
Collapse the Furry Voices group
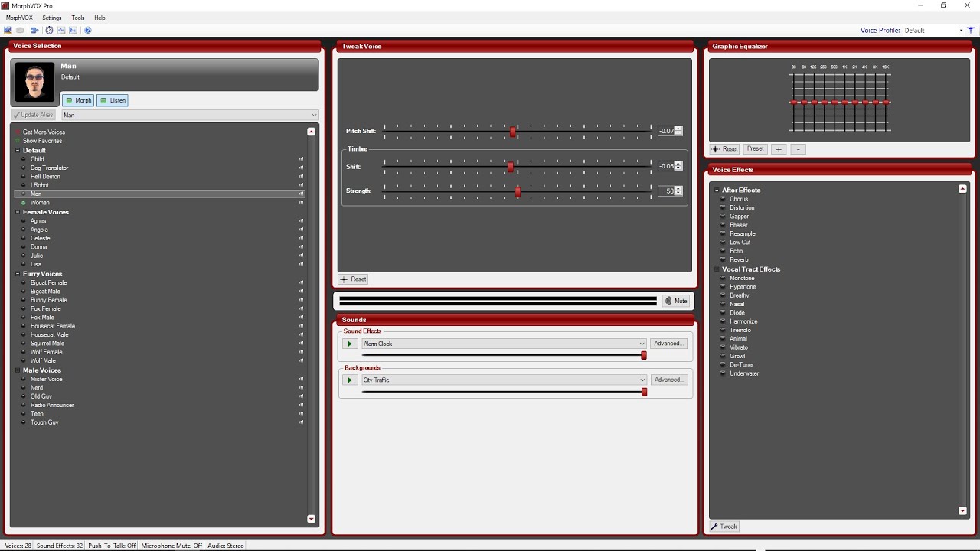18,274
